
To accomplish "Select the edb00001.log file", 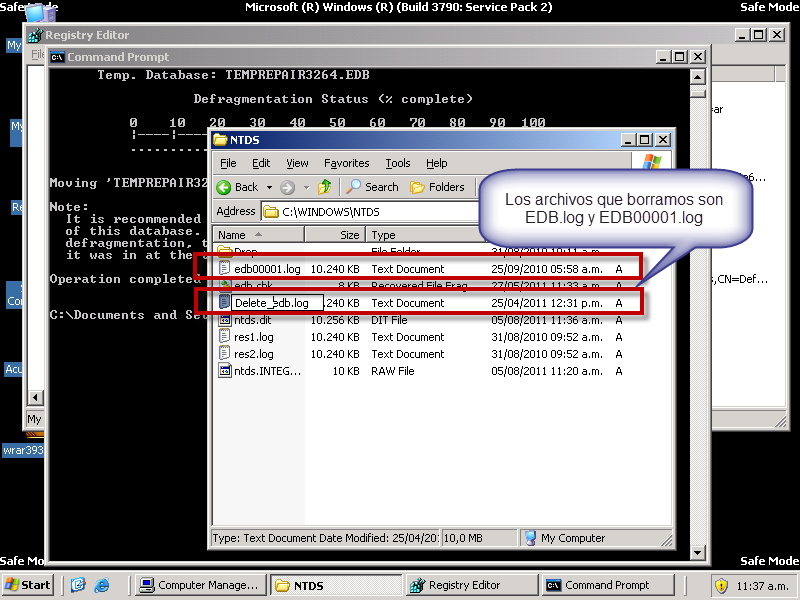I will coord(266,269).
